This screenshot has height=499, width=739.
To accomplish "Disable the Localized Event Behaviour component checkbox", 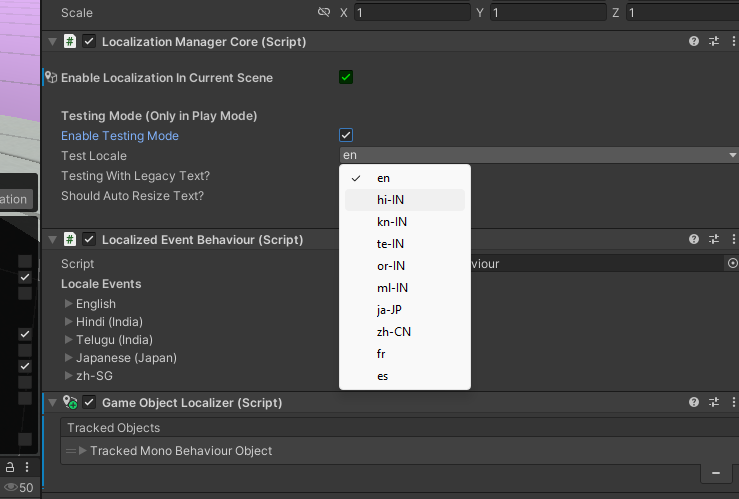I will tap(89, 239).
